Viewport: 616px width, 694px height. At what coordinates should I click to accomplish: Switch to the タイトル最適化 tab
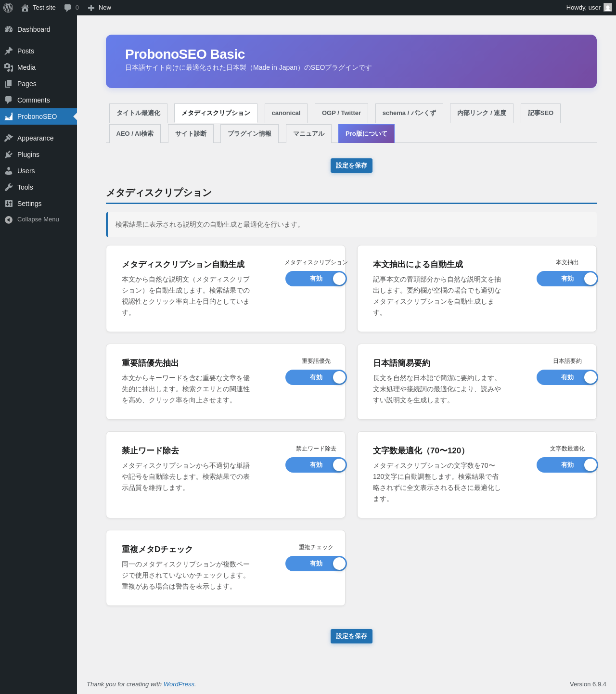pyautogui.click(x=138, y=113)
